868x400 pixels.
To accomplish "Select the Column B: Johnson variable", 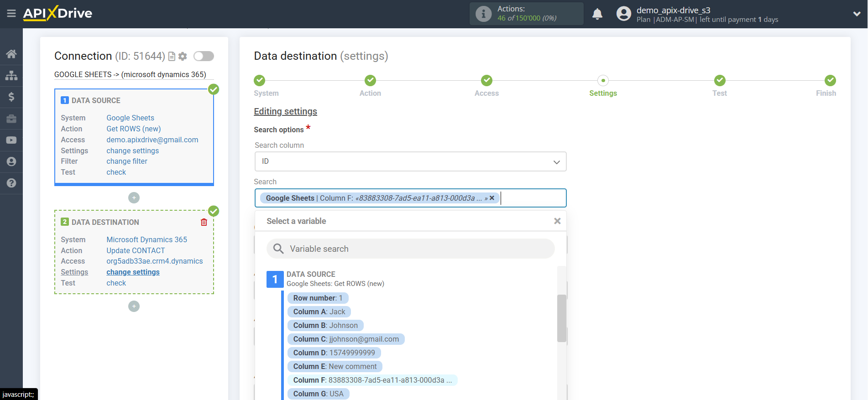I will 325,325.
